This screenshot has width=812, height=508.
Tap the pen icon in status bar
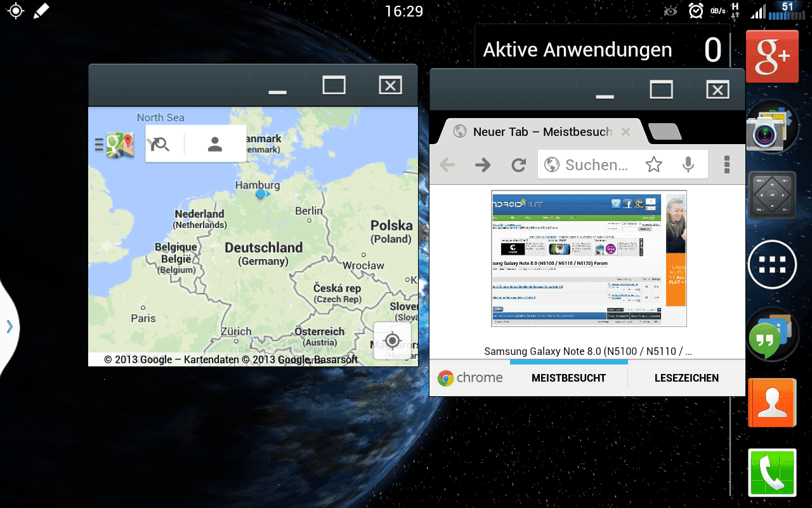tap(41, 11)
